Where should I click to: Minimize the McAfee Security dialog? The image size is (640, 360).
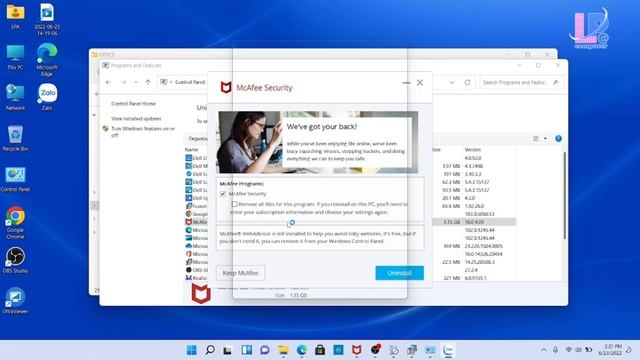(406, 82)
